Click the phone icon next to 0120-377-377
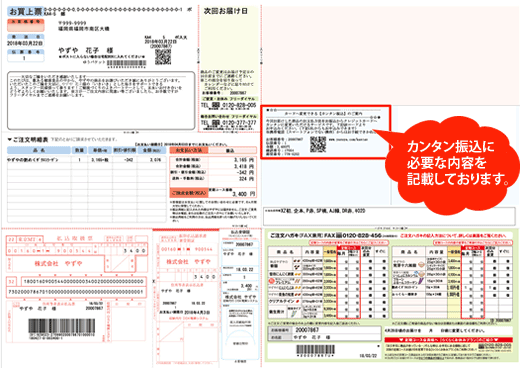The height and width of the screenshot is (368, 520). click(216, 123)
